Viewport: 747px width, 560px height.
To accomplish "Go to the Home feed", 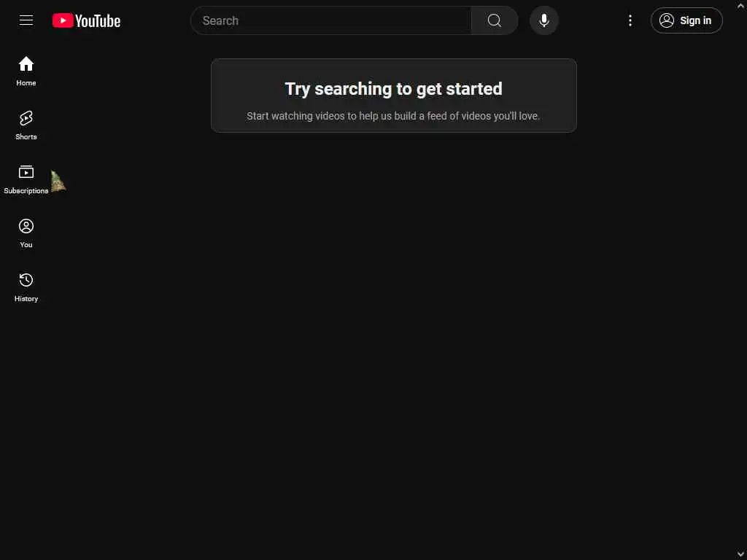I will pyautogui.click(x=26, y=71).
